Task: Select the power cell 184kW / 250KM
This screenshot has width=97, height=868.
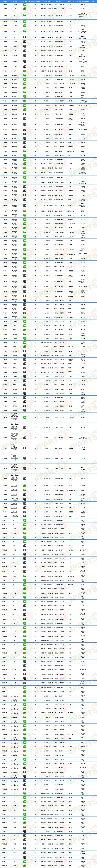Action: (x=59, y=267)
